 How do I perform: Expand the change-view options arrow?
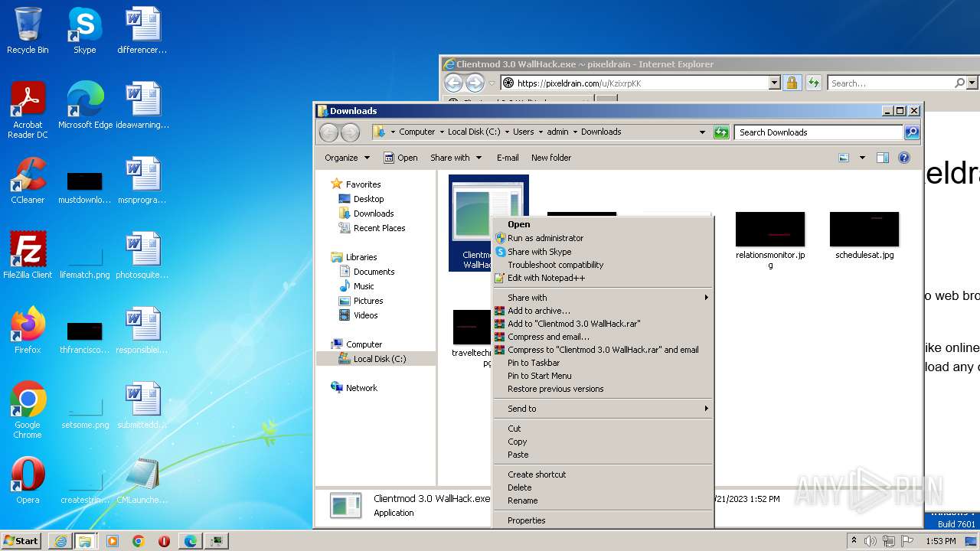pyautogui.click(x=862, y=158)
